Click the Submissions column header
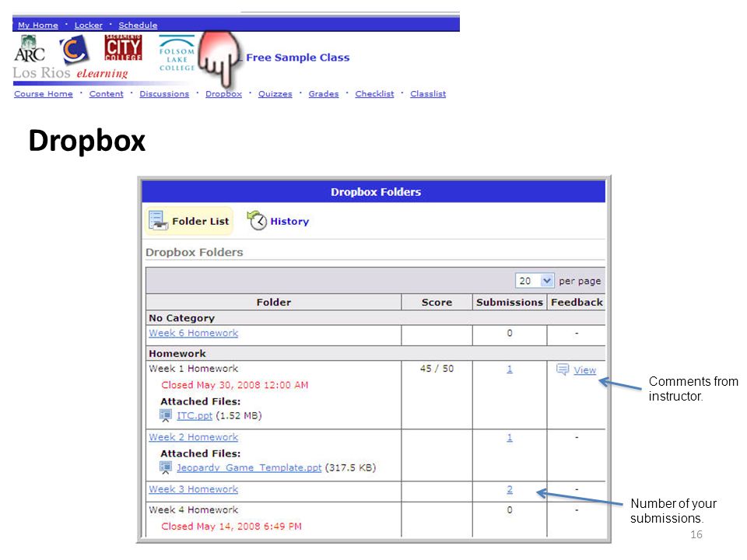 click(510, 303)
